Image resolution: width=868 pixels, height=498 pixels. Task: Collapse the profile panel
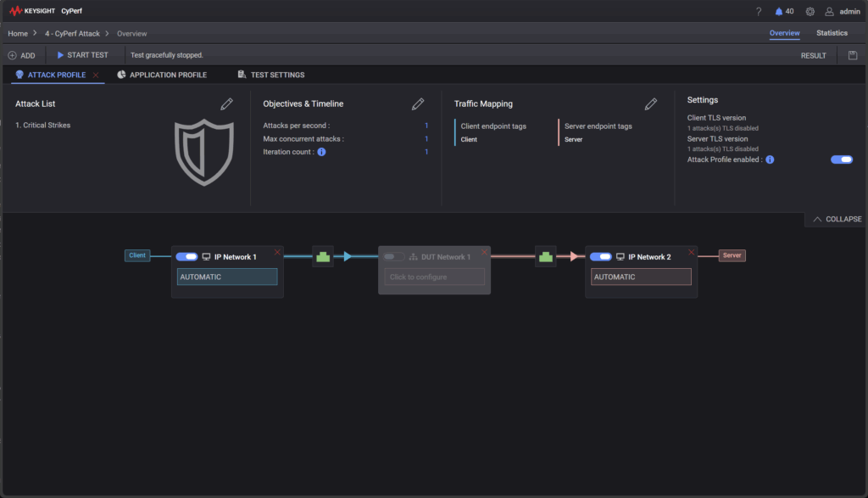pos(837,220)
